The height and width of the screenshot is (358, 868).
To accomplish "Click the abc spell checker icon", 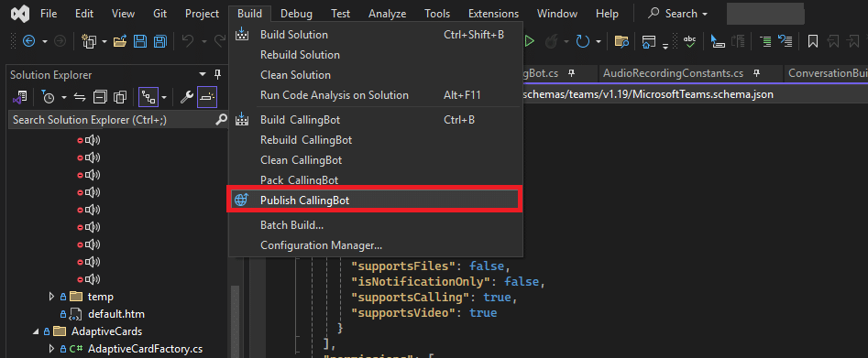I will 690,41.
